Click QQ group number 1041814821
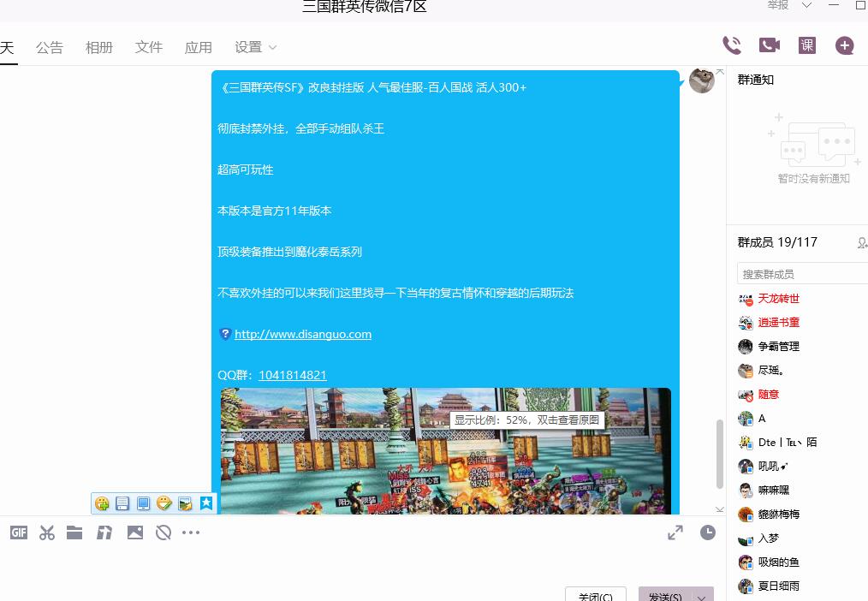The image size is (868, 601). point(292,375)
